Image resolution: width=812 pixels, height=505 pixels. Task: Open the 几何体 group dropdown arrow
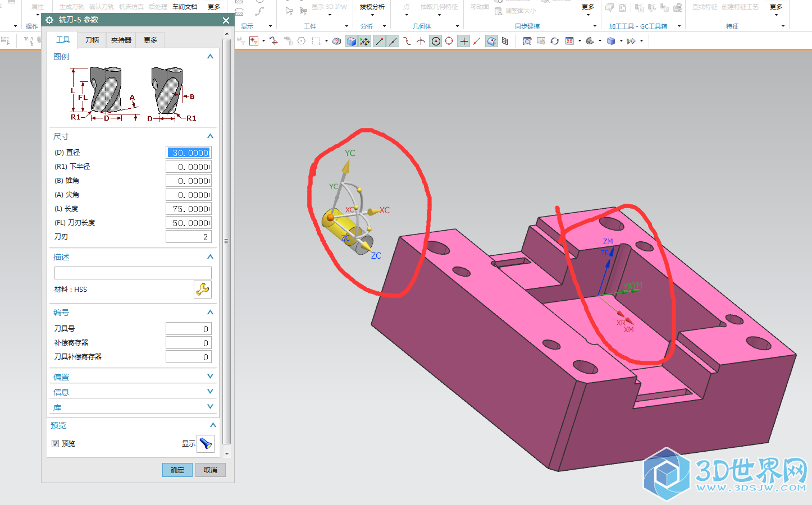pyautogui.click(x=457, y=26)
